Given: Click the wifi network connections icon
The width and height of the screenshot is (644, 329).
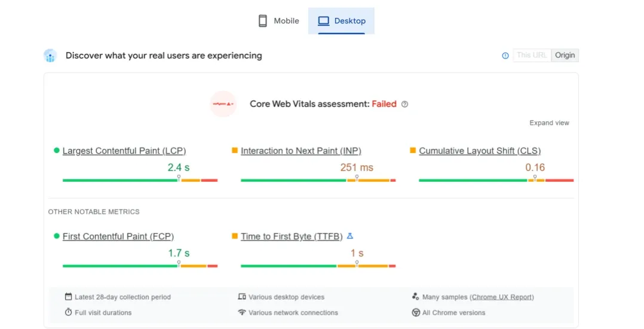Looking at the screenshot, I should (x=242, y=312).
